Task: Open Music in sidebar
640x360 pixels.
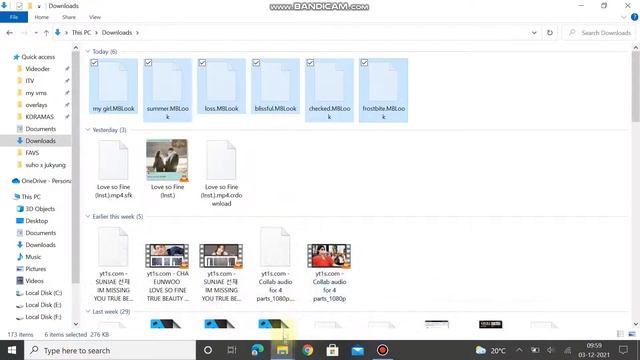Action: (x=33, y=257)
